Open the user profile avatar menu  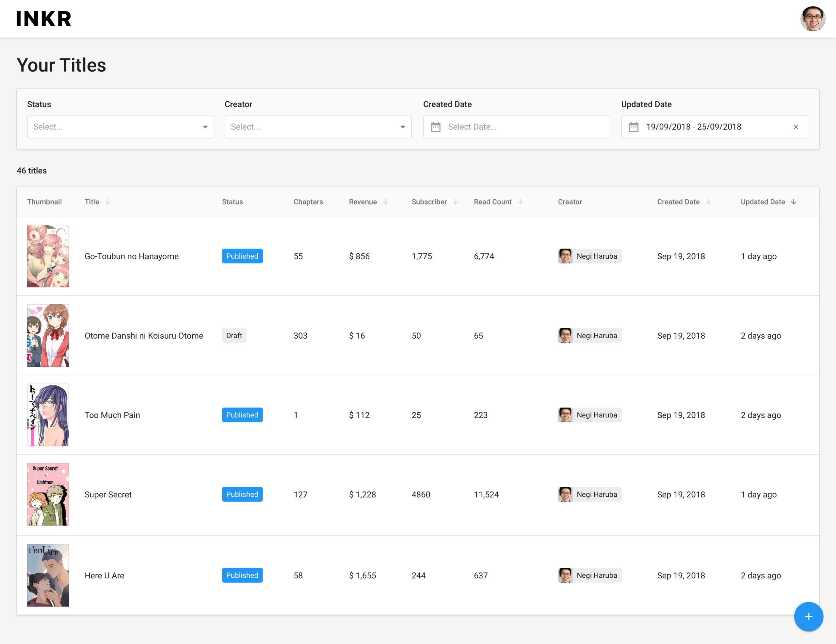coord(812,19)
